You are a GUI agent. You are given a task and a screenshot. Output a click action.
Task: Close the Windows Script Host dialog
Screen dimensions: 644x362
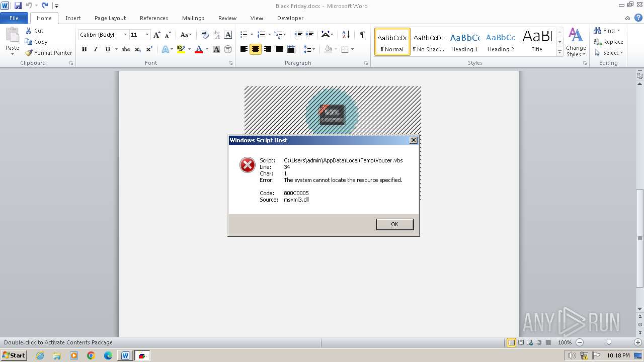pos(414,140)
